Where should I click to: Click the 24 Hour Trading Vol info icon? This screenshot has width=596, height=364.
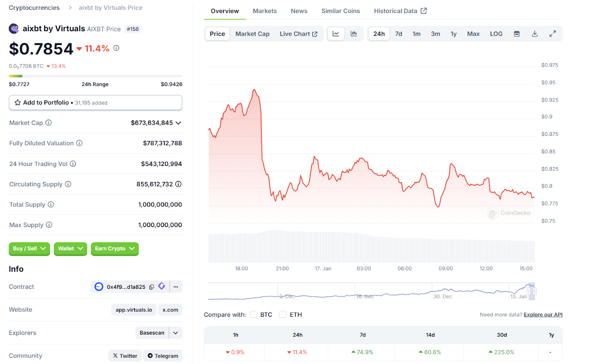click(x=73, y=164)
